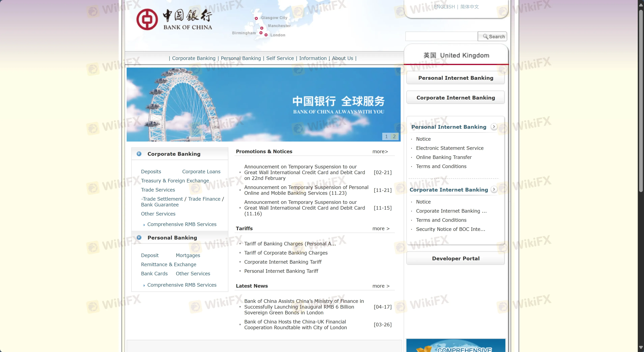644x352 pixels.
Task: Click the Search magnifier button
Action: point(492,36)
